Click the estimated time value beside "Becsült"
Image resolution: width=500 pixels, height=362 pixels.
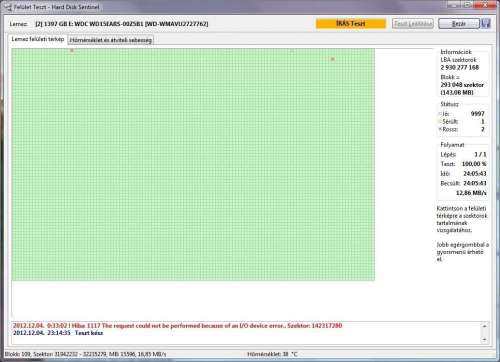coord(475,183)
